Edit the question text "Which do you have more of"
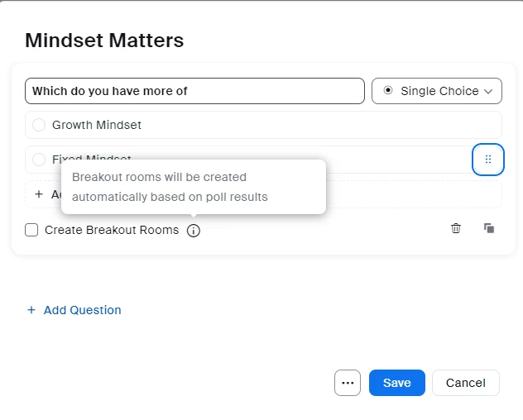Viewport: 523px width, 420px height. (x=194, y=91)
